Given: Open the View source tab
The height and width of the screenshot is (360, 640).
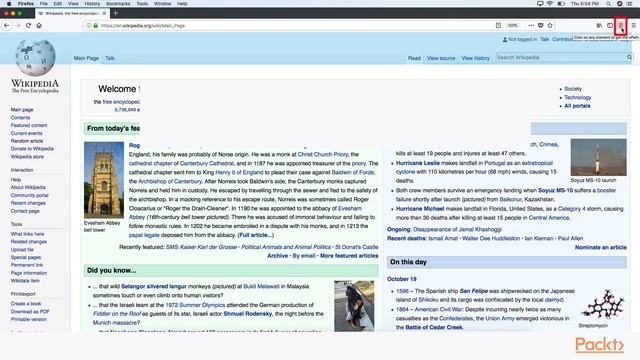Looking at the screenshot, I should 441,58.
